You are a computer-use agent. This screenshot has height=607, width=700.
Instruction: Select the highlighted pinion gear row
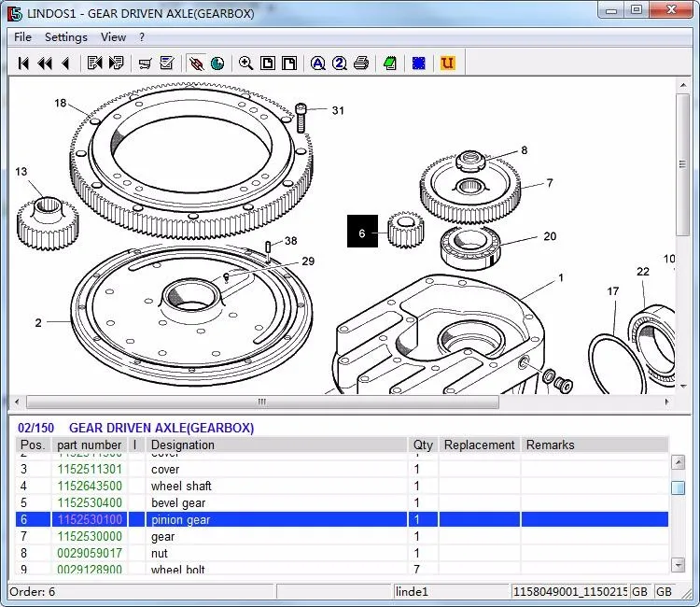(x=342, y=519)
